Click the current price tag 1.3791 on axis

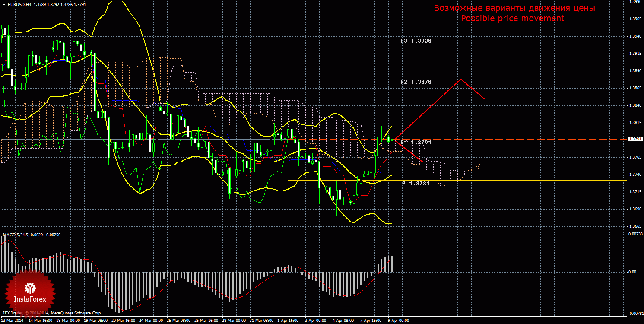[634, 139]
